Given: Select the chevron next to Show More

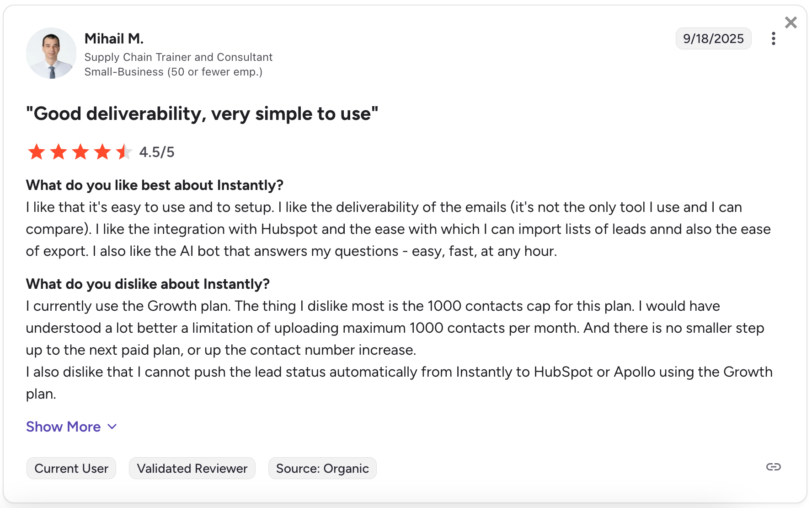Looking at the screenshot, I should (112, 427).
